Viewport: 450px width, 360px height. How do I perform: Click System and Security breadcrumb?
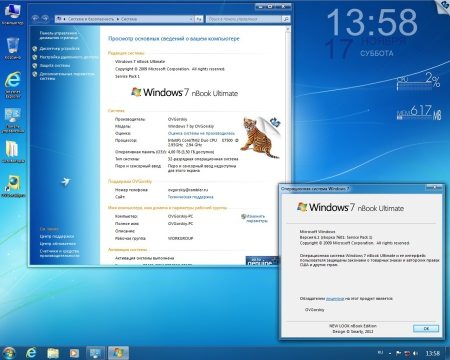tap(91, 19)
